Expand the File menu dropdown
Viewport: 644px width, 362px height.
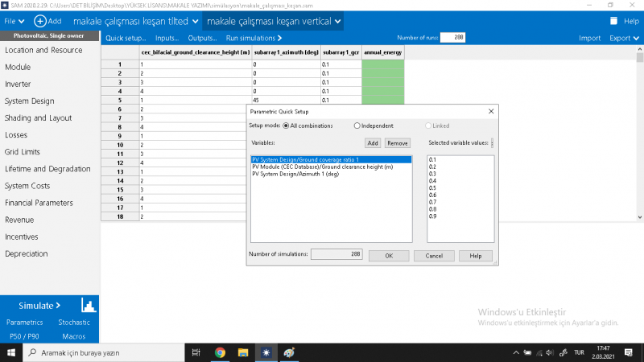click(x=14, y=20)
